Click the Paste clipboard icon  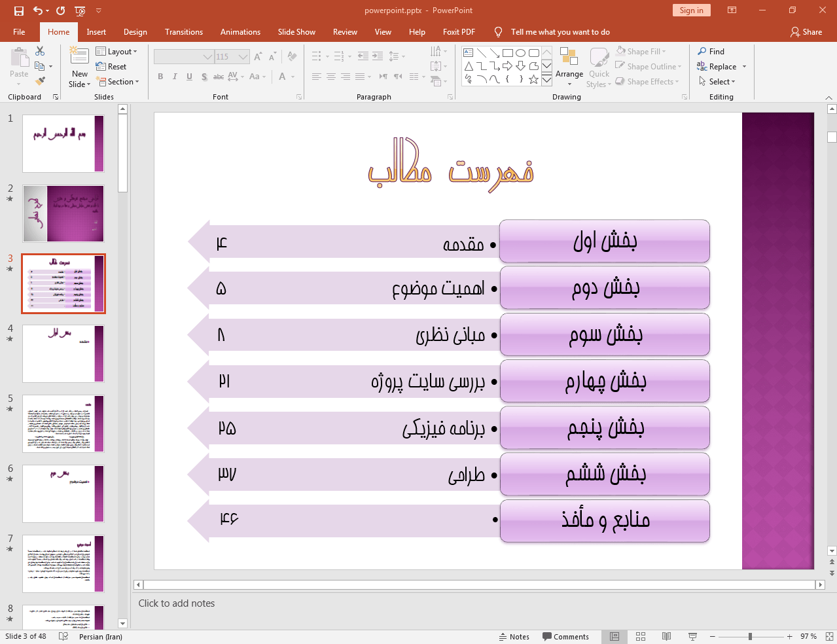19,58
